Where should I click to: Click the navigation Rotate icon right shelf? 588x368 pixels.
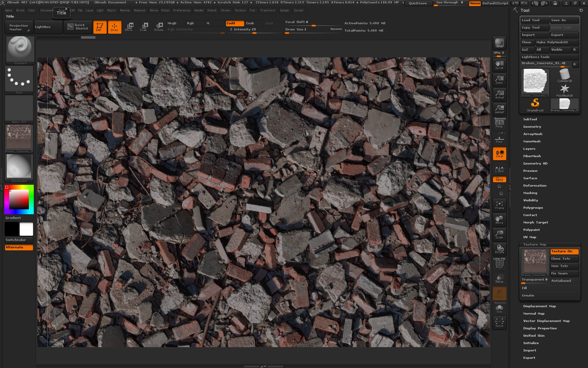[499, 249]
